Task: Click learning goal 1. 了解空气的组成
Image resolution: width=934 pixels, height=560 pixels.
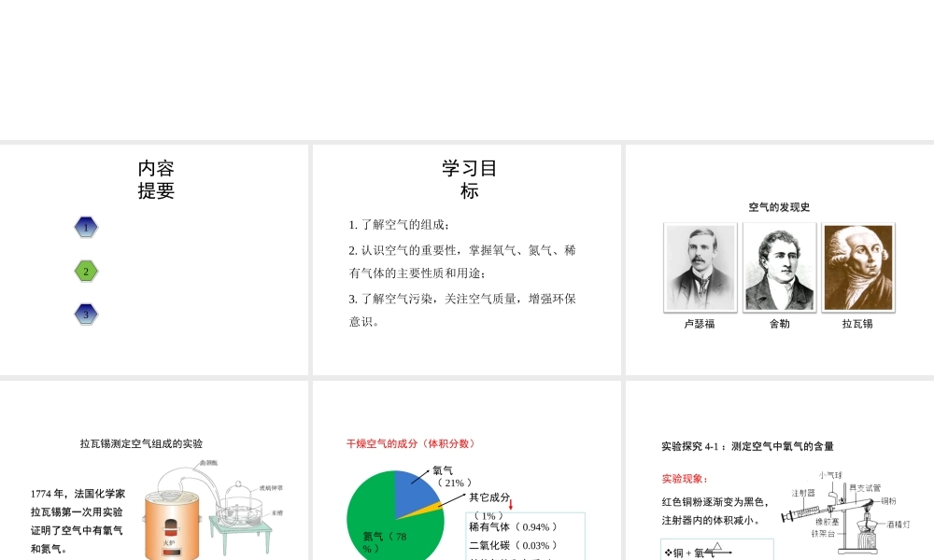Action: coord(399,225)
